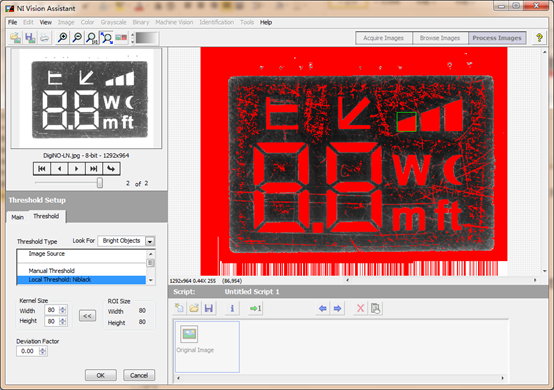This screenshot has width=554, height=390.
Task: Click Deviation Factor input field
Action: [x=28, y=351]
